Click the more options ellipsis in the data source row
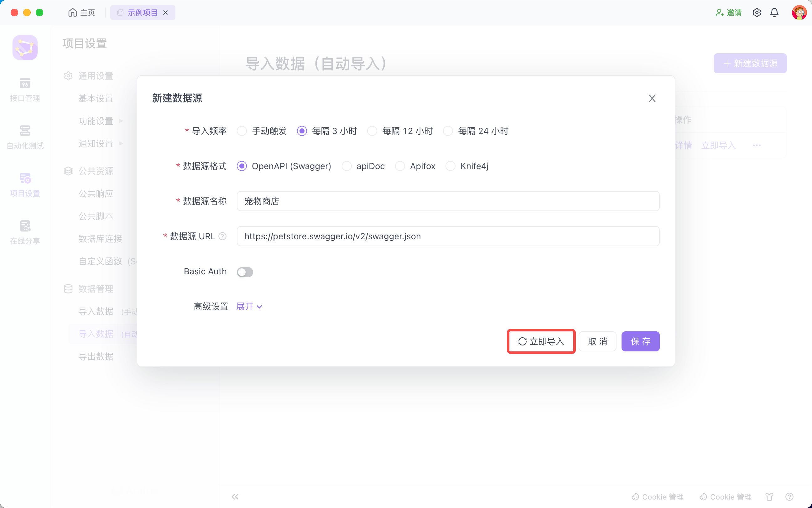The height and width of the screenshot is (508, 812). pyautogui.click(x=757, y=145)
